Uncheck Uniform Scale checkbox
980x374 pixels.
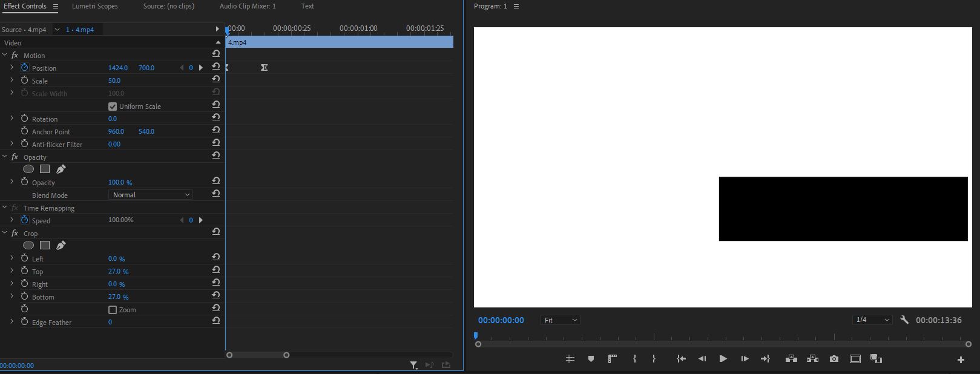pos(113,107)
